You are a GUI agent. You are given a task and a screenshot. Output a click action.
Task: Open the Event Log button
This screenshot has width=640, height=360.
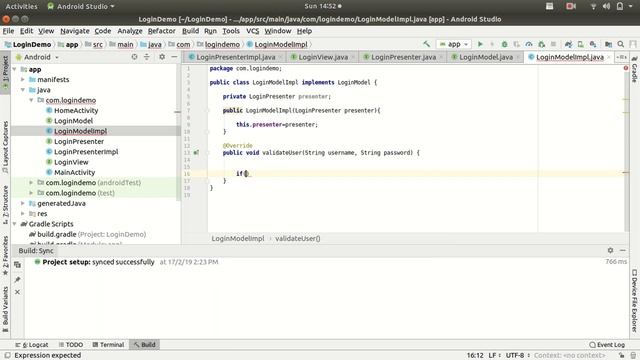pyautogui.click(x=607, y=344)
